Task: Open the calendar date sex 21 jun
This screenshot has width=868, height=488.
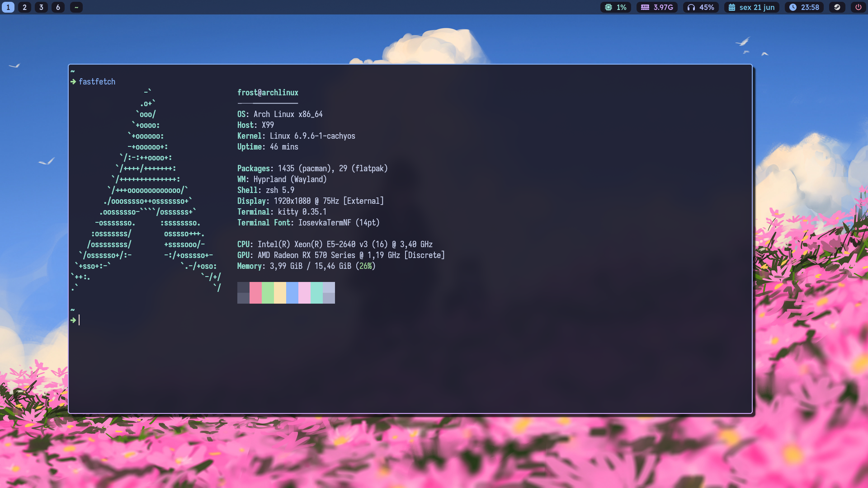Action: click(x=752, y=7)
